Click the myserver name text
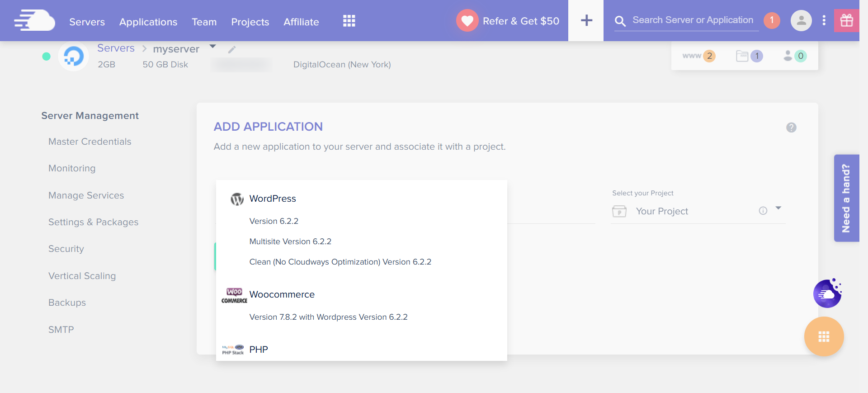 tap(176, 49)
